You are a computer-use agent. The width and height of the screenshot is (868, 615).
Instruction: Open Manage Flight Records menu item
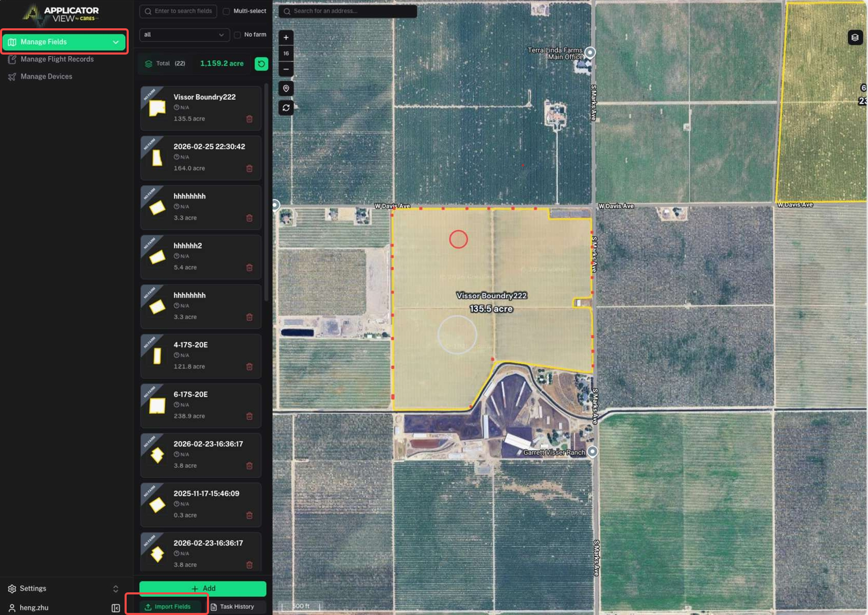click(x=57, y=59)
